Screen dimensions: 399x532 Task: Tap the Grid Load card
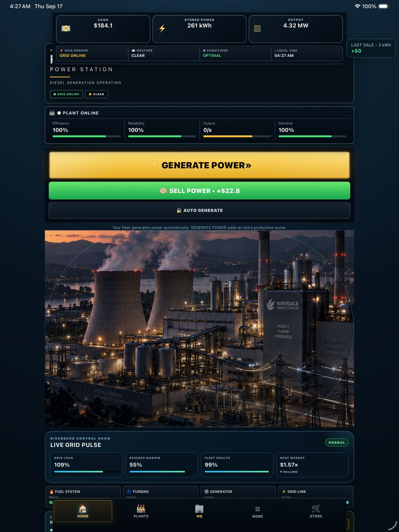click(87, 465)
